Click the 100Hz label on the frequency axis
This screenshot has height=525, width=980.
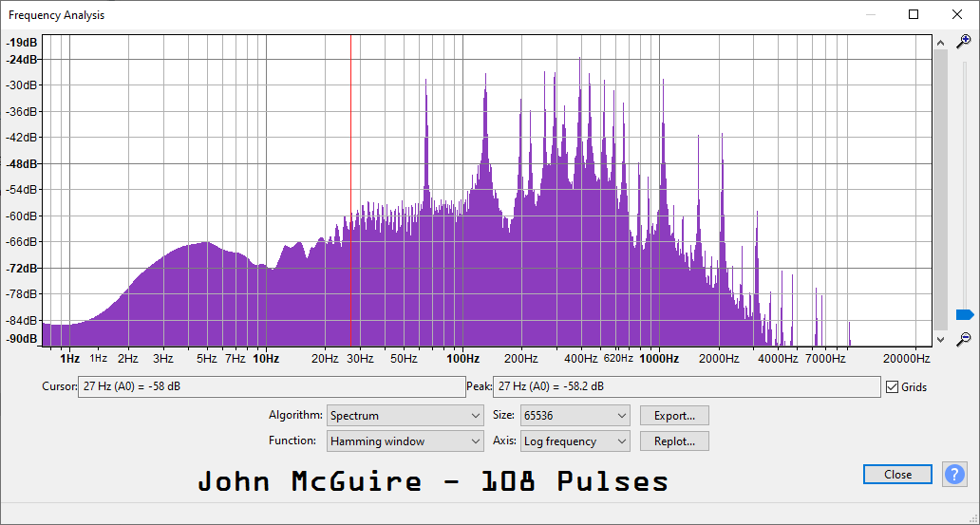click(x=463, y=359)
